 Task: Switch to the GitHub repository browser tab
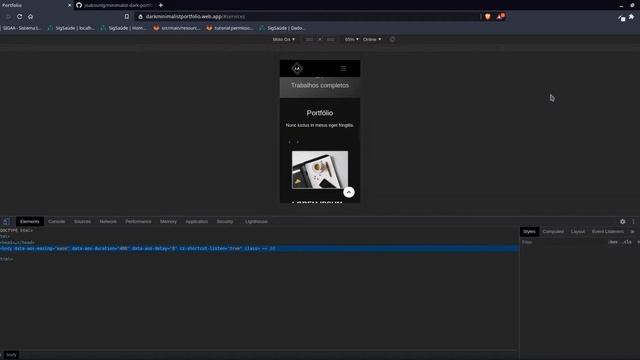(115, 5)
